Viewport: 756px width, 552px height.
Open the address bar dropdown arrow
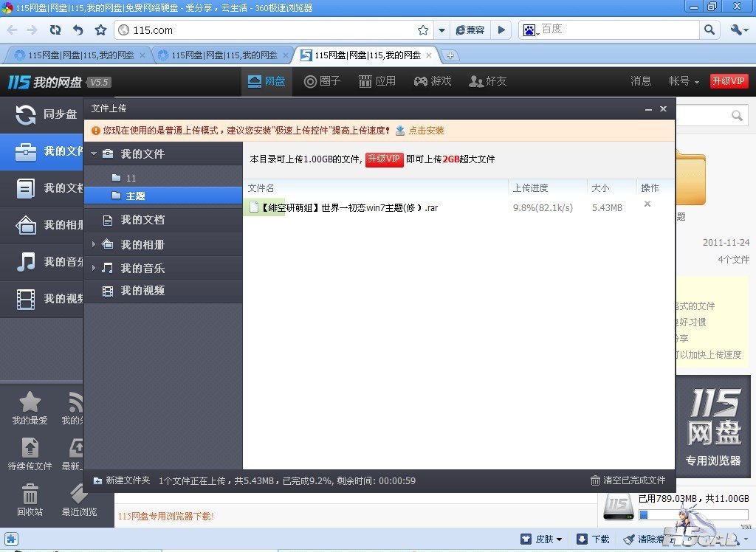(441, 30)
